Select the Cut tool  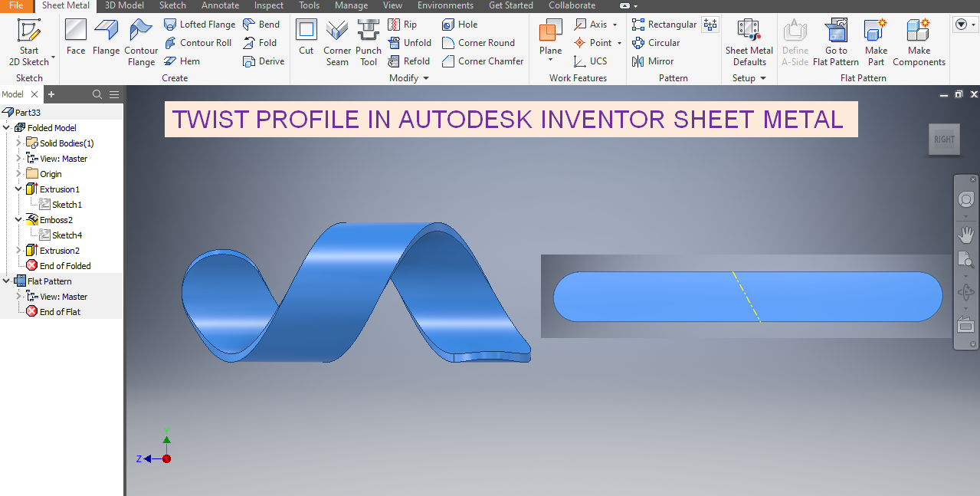[306, 37]
